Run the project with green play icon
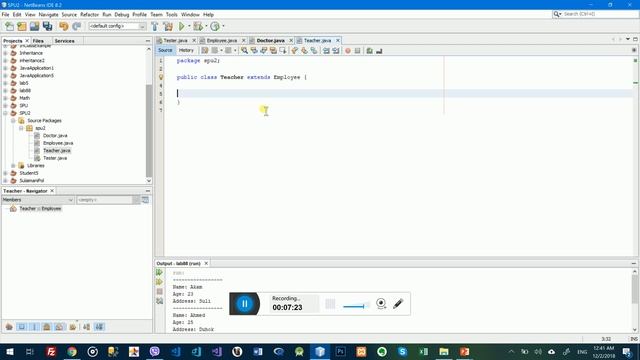Screen dimensions: 640x360 pos(182,27)
